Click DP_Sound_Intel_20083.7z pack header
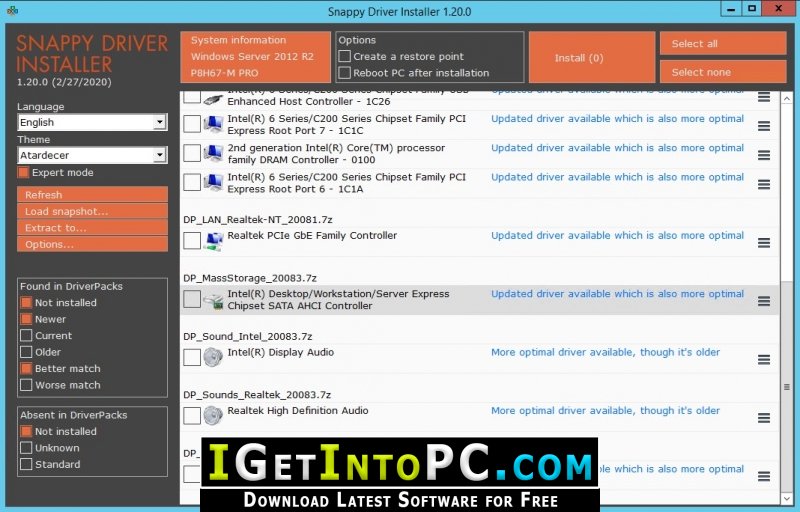 pos(247,337)
